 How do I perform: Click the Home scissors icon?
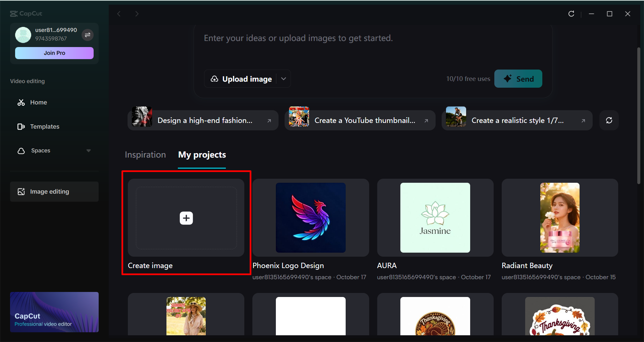click(21, 102)
